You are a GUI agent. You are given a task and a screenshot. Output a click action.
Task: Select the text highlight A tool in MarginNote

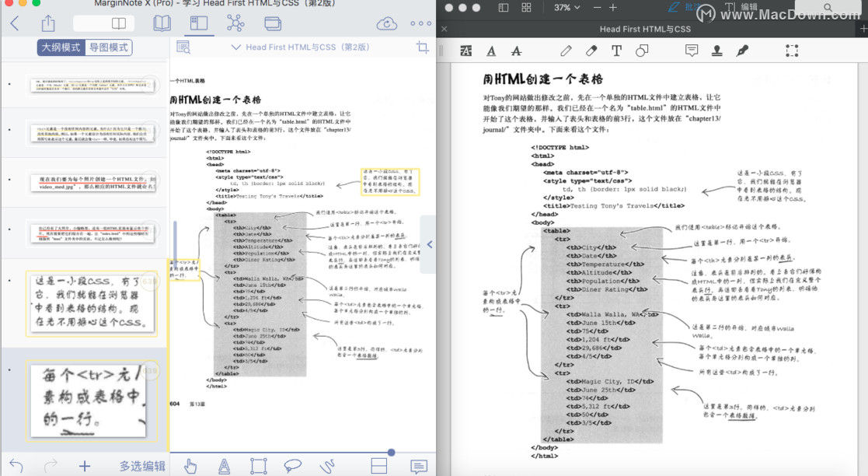click(x=224, y=466)
